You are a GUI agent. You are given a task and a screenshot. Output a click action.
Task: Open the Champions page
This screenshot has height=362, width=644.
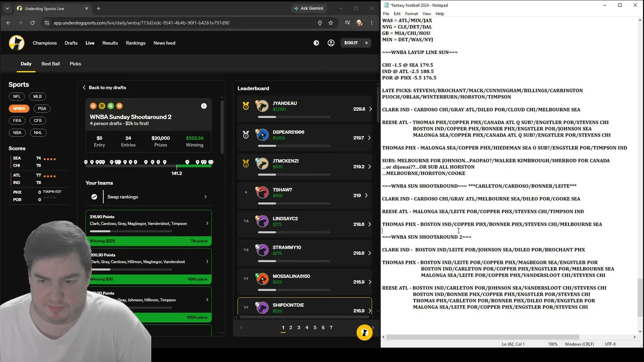point(45,43)
